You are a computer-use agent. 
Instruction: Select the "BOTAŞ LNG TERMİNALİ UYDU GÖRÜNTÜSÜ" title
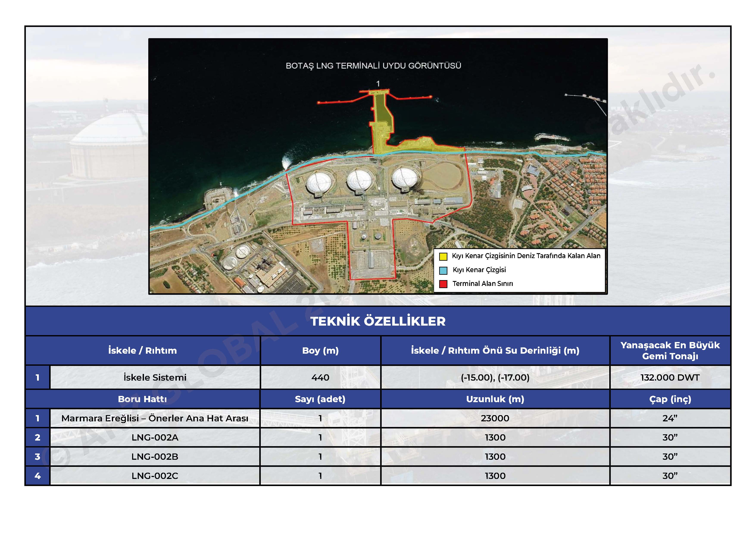point(373,66)
